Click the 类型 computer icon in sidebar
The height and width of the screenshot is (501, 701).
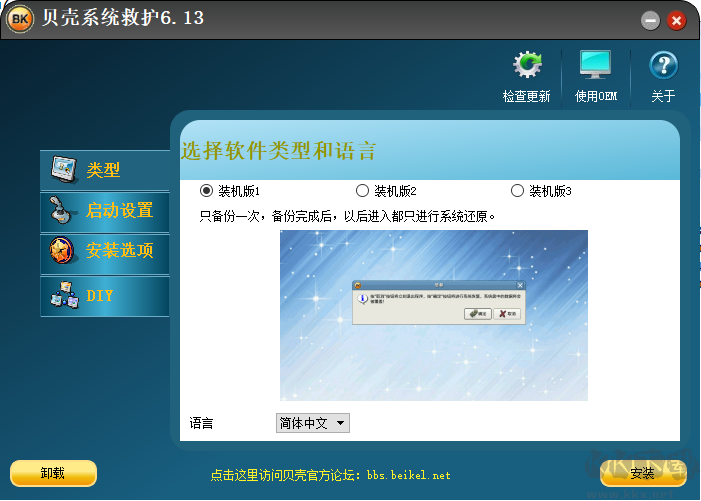click(x=63, y=170)
